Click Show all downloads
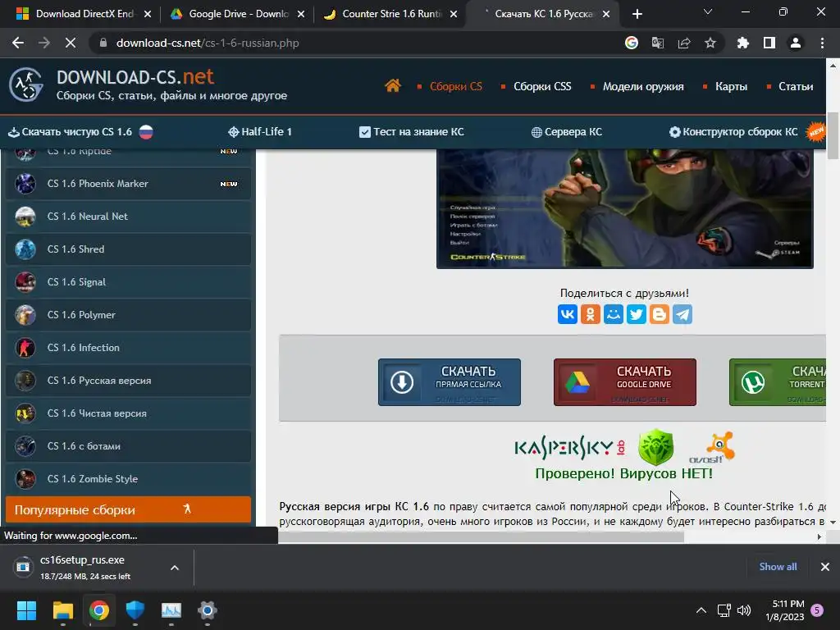Screen dimensions: 840x630 (x=778, y=566)
